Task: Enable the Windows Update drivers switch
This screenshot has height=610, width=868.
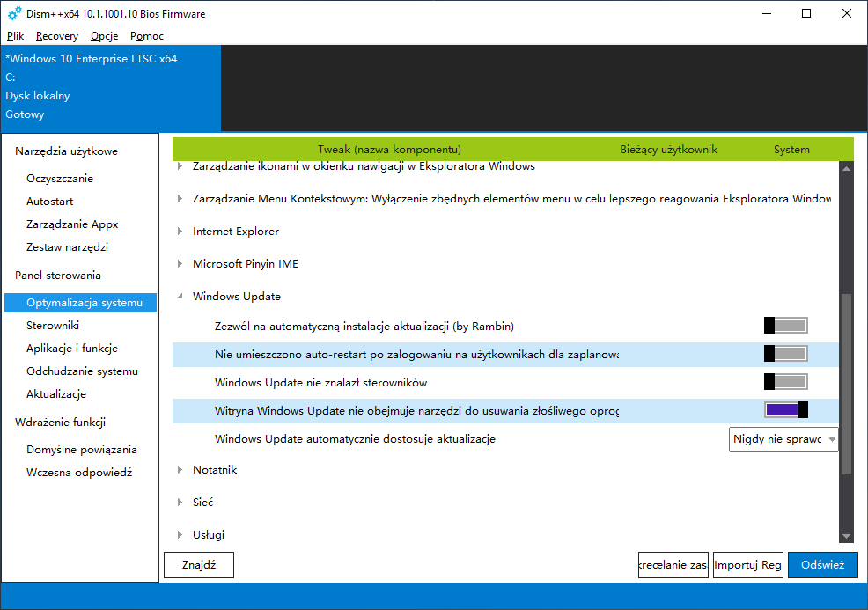Action: tap(785, 382)
